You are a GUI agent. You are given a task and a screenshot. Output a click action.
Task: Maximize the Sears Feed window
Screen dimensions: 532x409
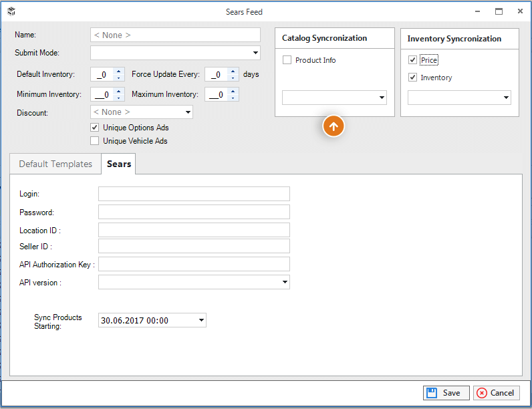(x=499, y=11)
